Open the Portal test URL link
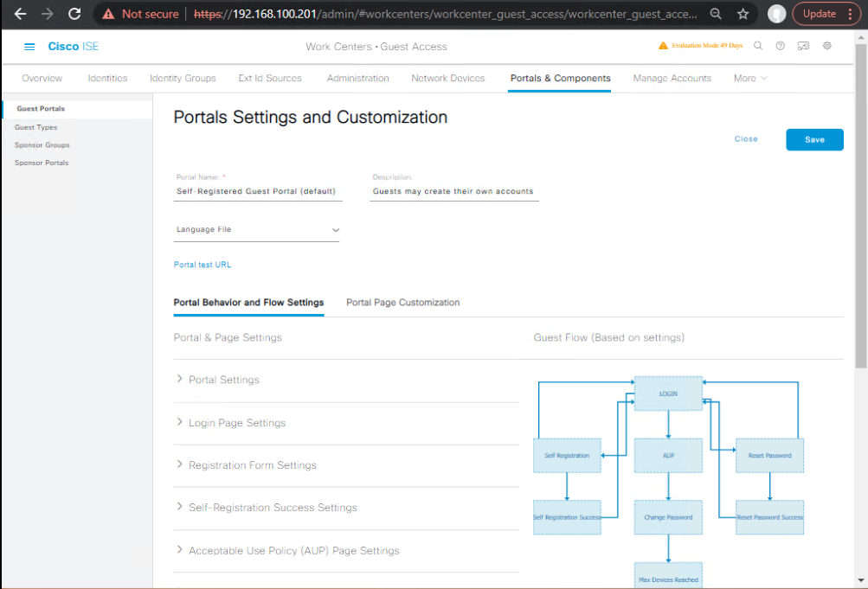868x589 pixels. click(x=203, y=265)
